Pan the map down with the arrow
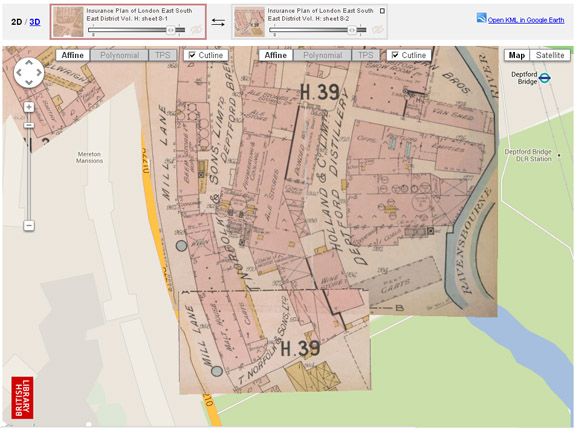Viewport: 576px width, 428px height. [x=29, y=82]
